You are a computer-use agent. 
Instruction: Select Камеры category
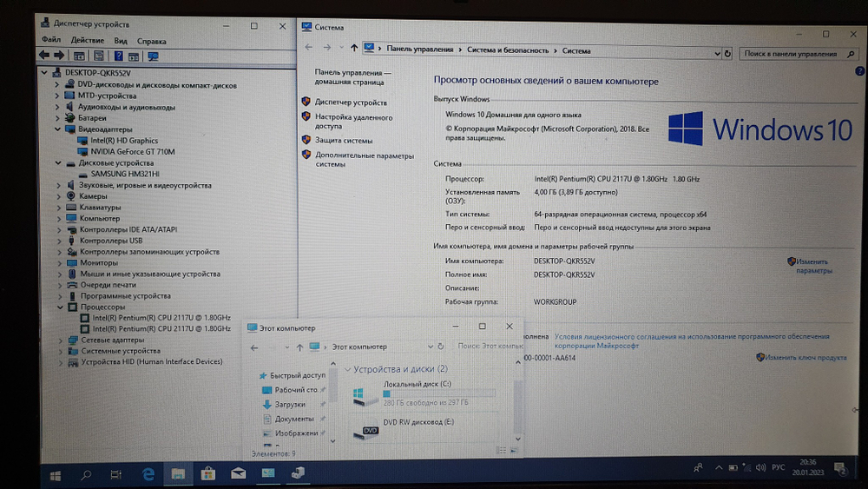pyautogui.click(x=93, y=196)
